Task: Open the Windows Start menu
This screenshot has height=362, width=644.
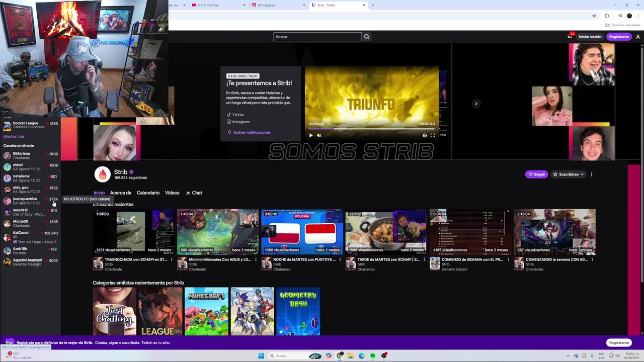Action: (x=261, y=356)
